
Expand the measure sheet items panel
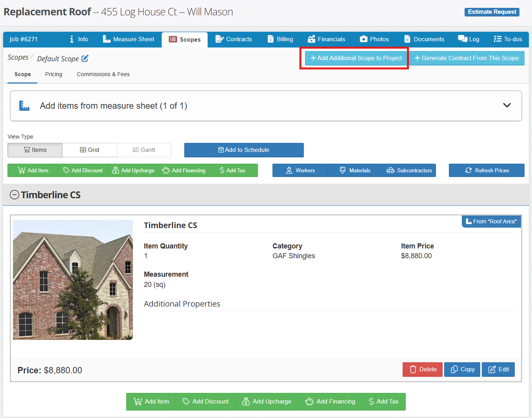[507, 106]
